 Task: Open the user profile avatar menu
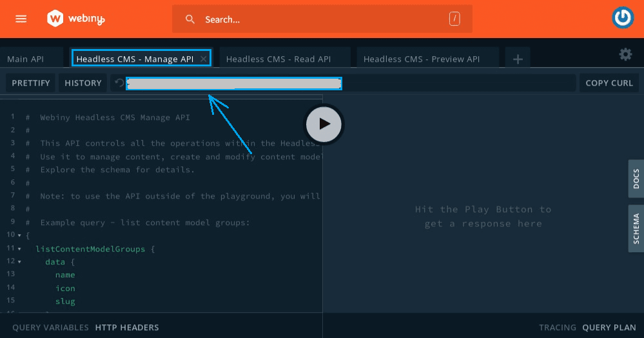pyautogui.click(x=623, y=17)
